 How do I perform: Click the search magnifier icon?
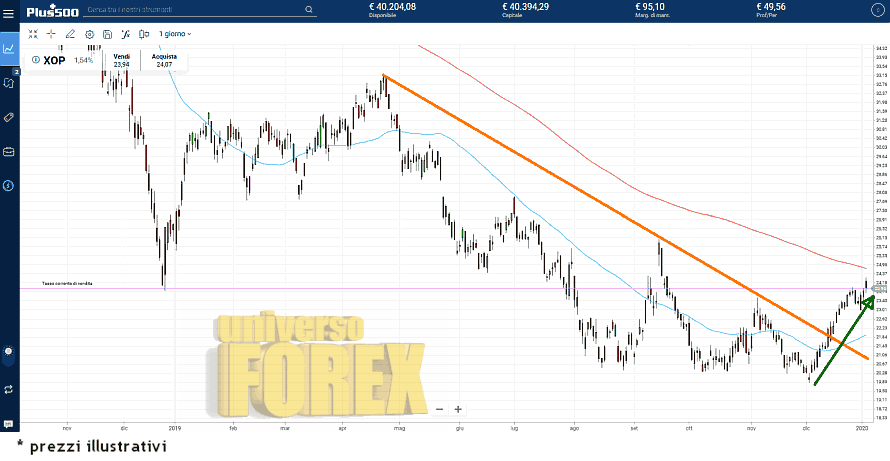[309, 11]
